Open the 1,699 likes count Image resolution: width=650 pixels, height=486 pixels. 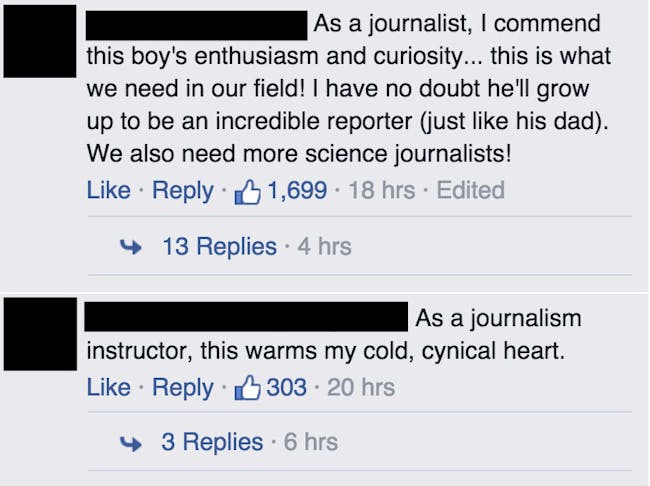tap(297, 190)
